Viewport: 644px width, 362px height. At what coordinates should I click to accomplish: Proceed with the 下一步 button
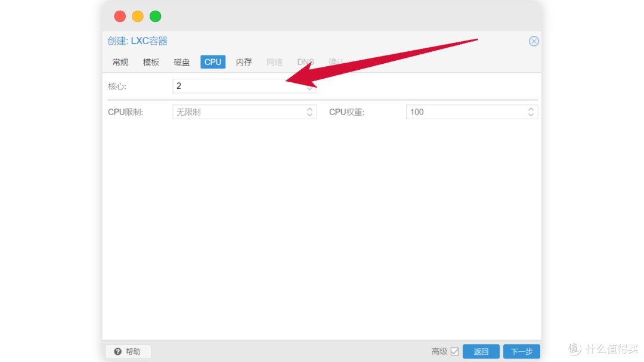pos(521,351)
